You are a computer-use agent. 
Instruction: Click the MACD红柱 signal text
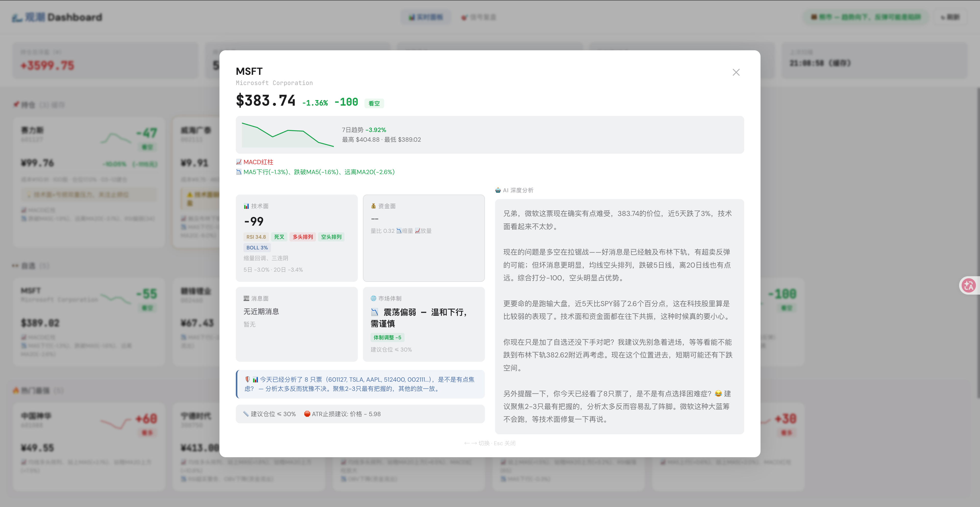(x=258, y=162)
